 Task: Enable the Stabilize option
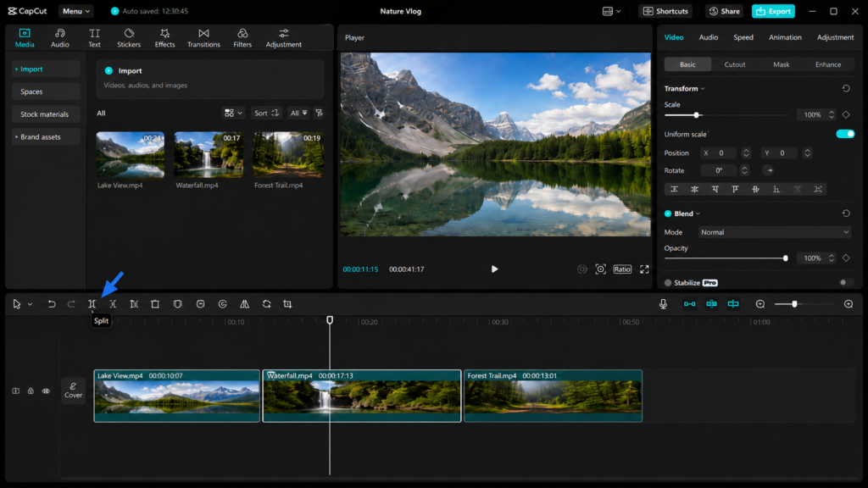[668, 283]
